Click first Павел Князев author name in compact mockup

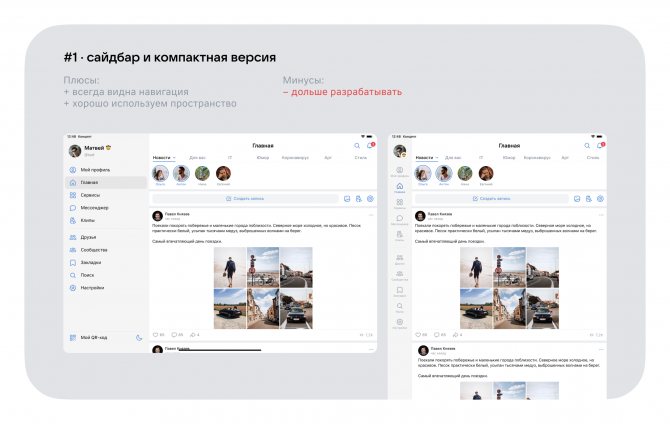[440, 214]
